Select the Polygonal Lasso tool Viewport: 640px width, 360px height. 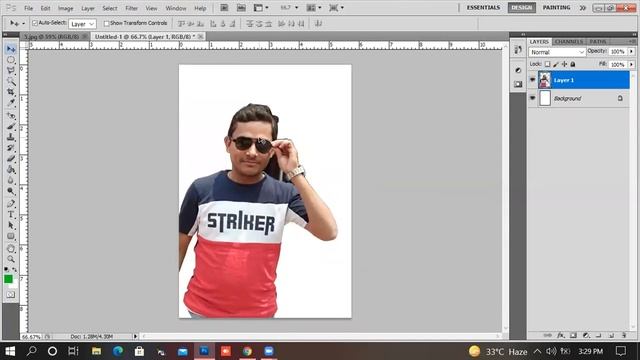point(11,70)
